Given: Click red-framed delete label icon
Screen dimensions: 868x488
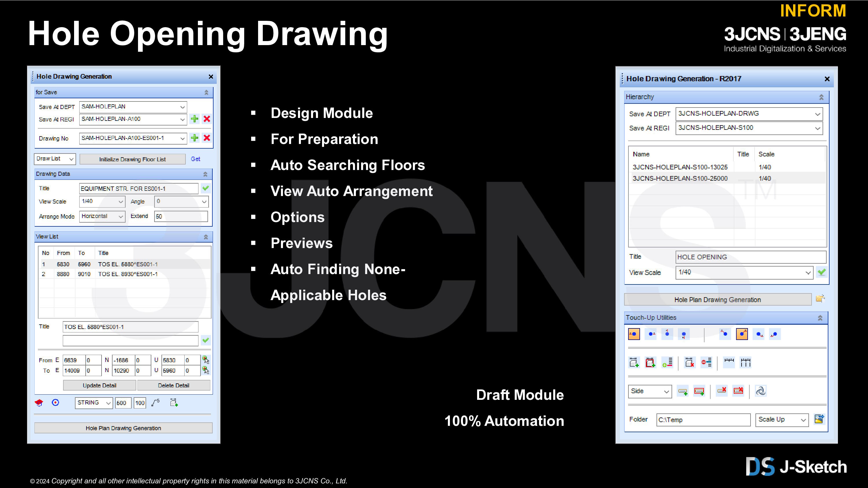Looking at the screenshot, I should point(738,391).
